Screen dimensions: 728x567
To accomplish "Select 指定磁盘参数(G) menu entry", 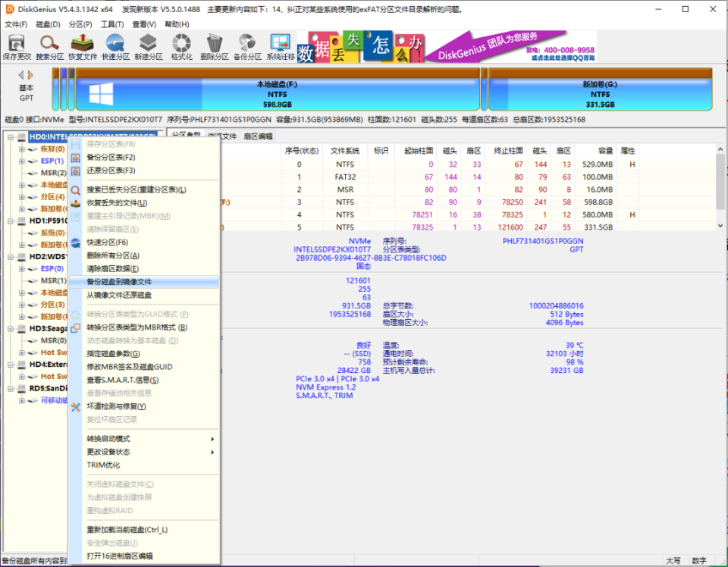I will [144, 354].
